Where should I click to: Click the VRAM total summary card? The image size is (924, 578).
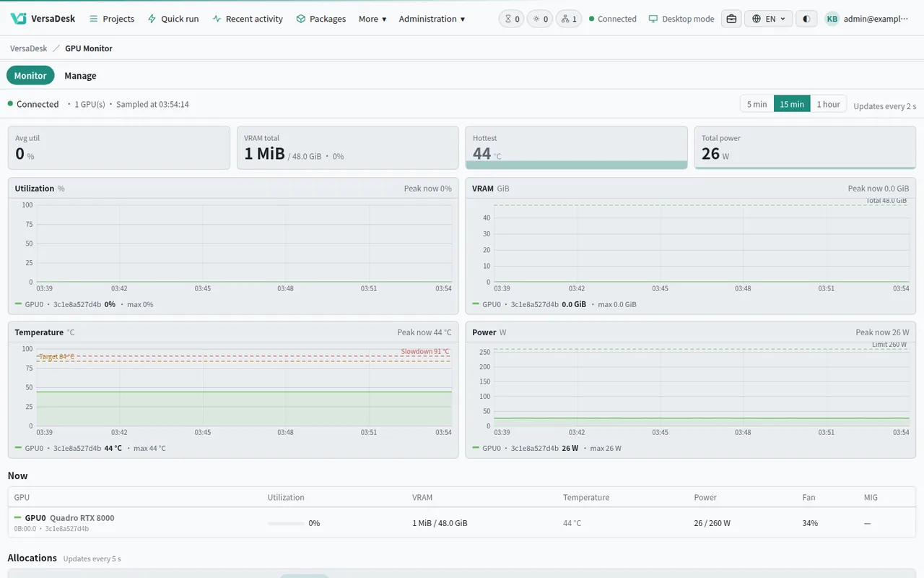pos(348,148)
